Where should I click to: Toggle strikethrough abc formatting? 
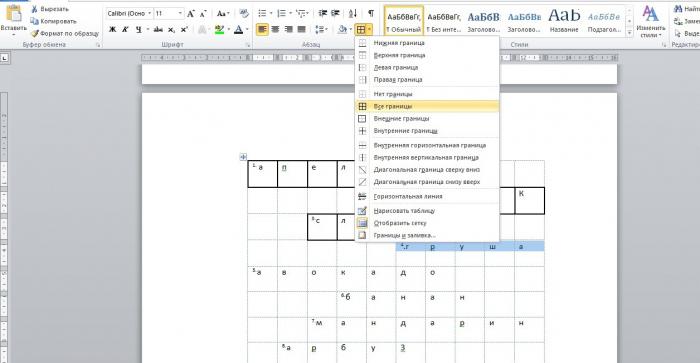(x=158, y=29)
